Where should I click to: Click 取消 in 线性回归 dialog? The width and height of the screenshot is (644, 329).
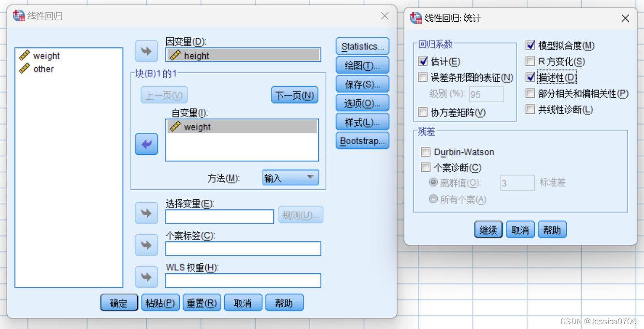point(243,303)
